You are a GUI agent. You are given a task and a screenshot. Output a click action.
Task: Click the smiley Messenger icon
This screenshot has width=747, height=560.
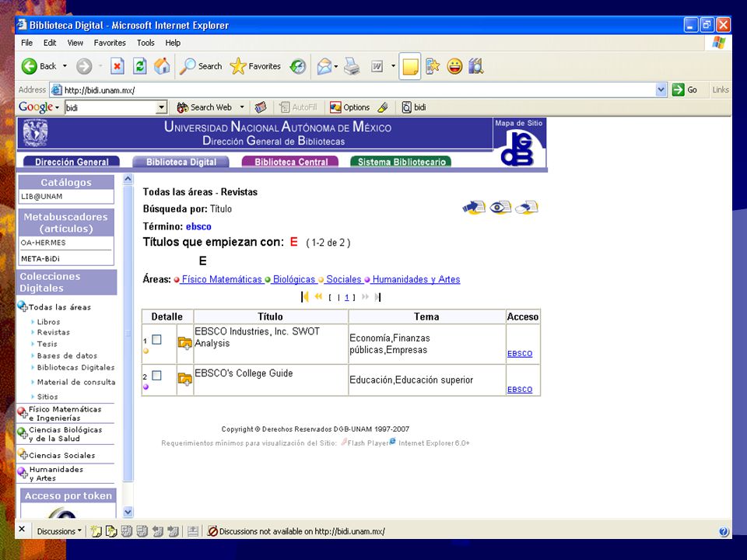[455, 66]
